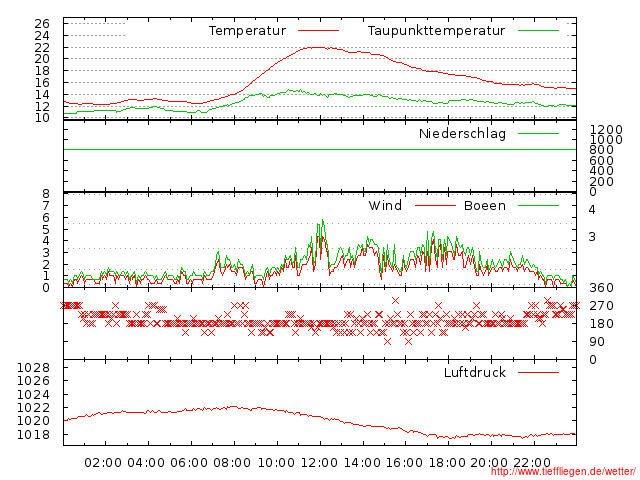Click the 6 wind speed axis value
The image size is (640, 480).
[x=46, y=218]
